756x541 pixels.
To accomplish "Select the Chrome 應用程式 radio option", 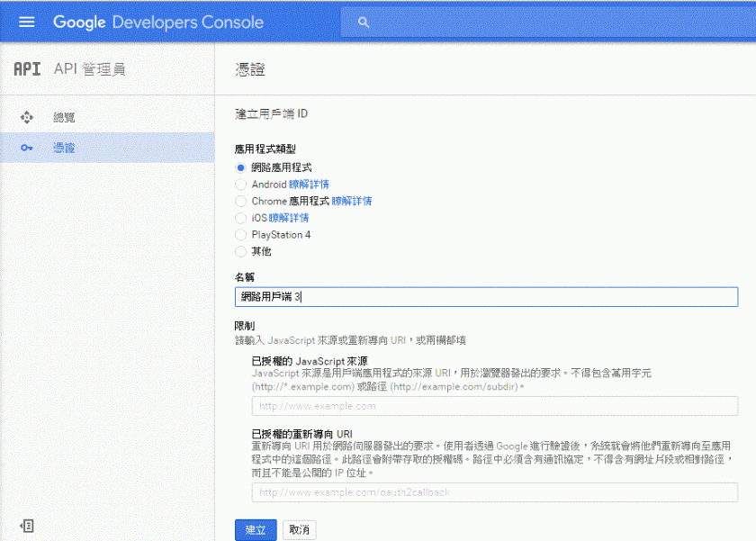I will pos(240,201).
